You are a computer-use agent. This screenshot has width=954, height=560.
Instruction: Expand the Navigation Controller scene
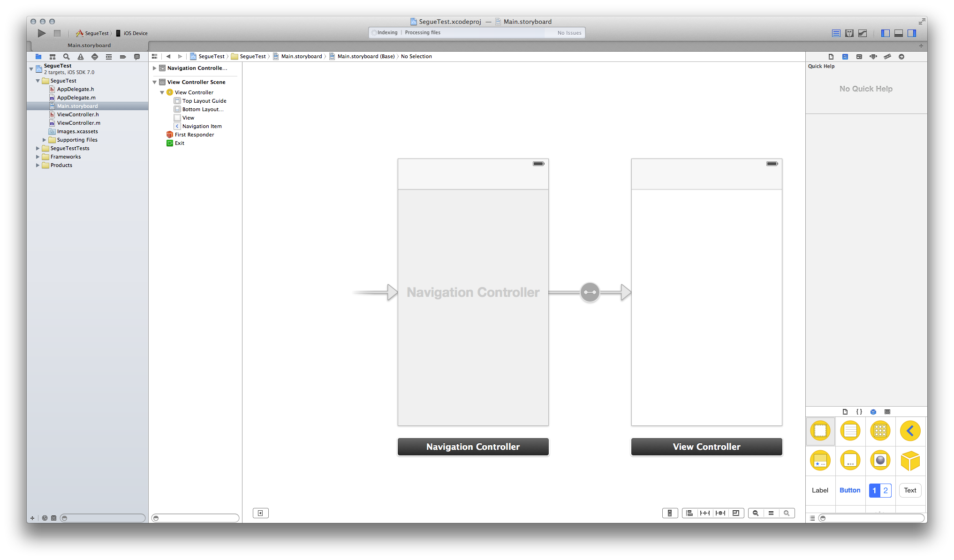154,68
